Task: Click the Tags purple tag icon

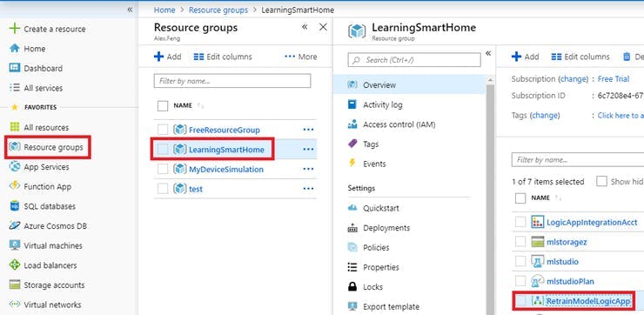Action: click(x=352, y=144)
